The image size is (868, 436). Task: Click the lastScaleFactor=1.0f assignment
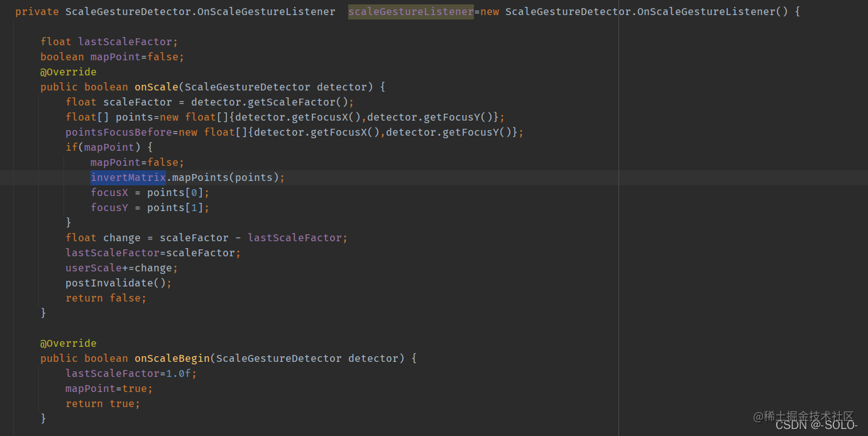pos(131,373)
